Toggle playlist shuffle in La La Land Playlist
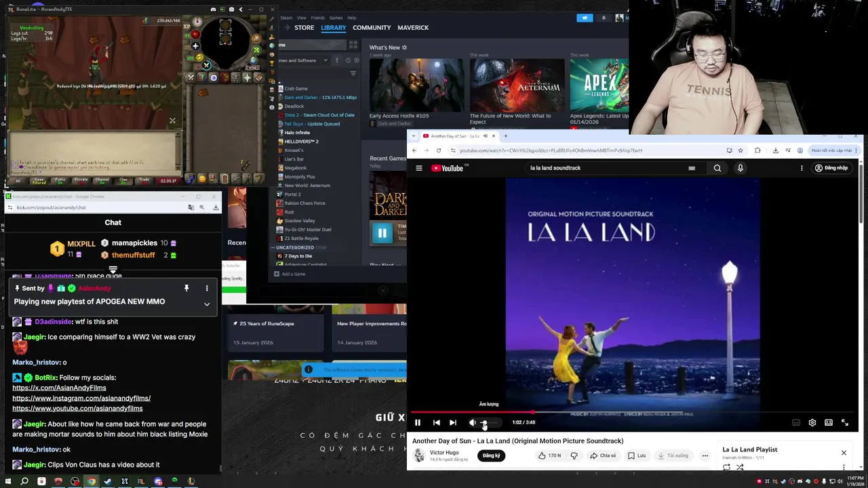 [x=740, y=467]
